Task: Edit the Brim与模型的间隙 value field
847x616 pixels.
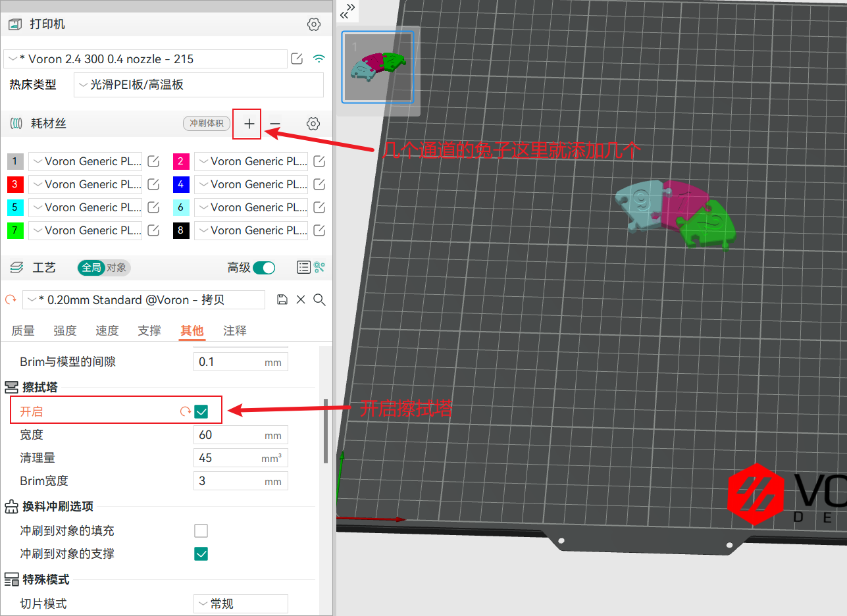Action: click(241, 362)
